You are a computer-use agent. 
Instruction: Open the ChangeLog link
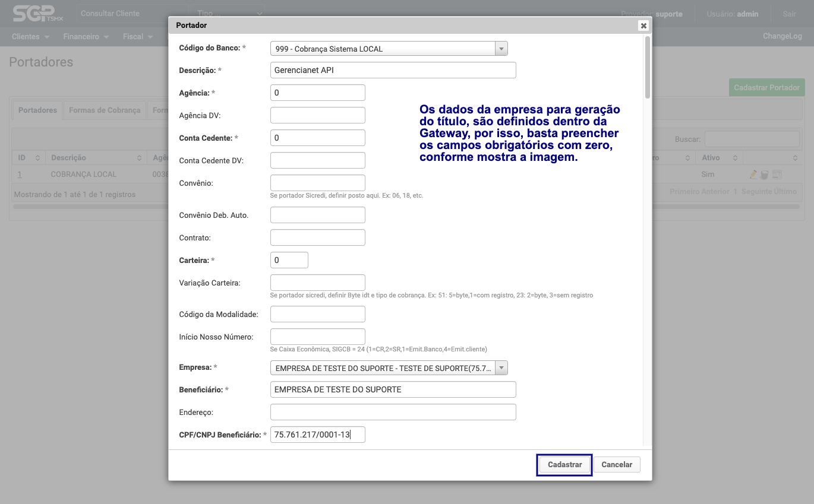click(x=782, y=36)
